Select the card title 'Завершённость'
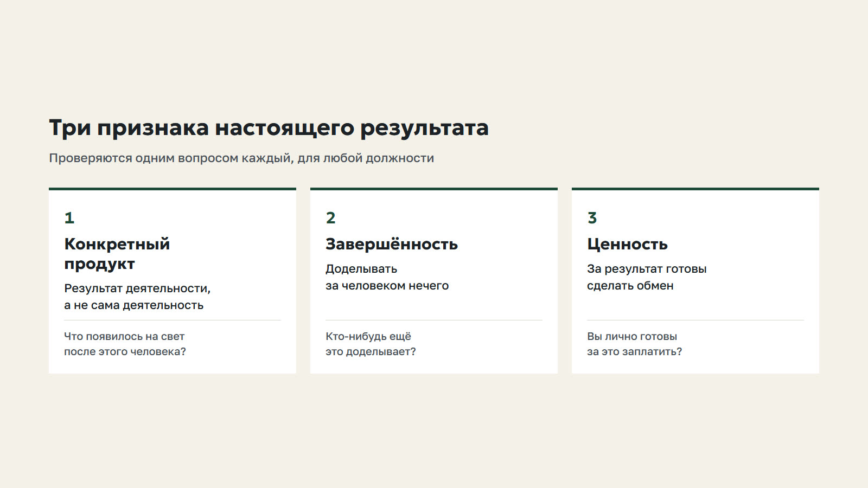 392,245
